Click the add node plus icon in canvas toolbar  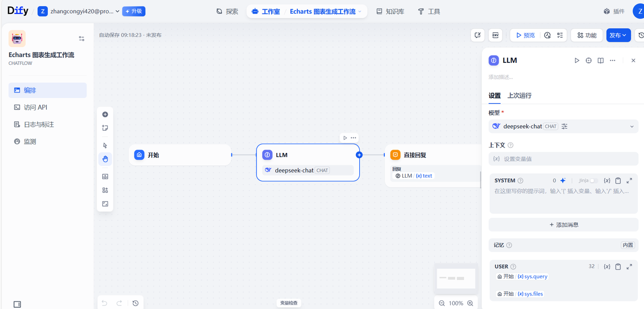[105, 114]
